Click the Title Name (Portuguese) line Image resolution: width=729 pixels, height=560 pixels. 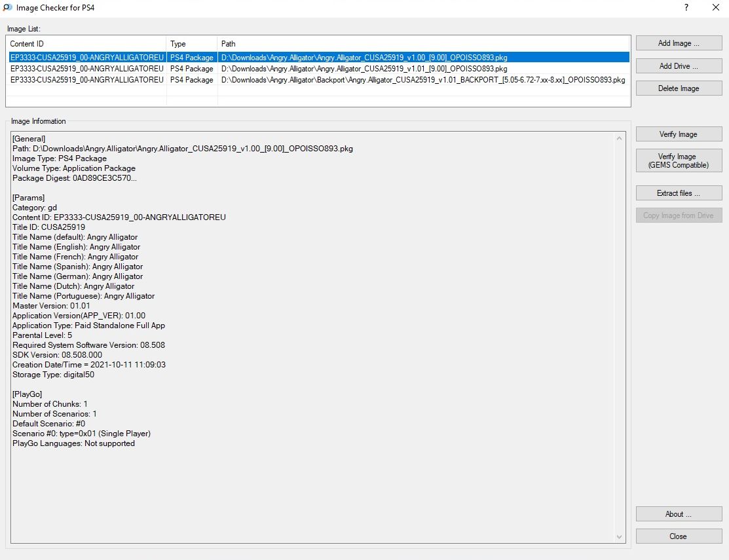tap(84, 296)
